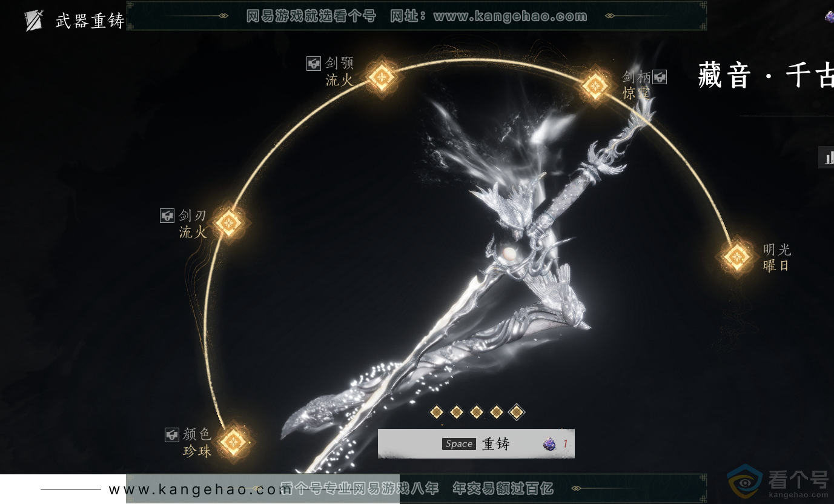
Task: Click the fifth outlined diamond pip
Action: tap(516, 412)
